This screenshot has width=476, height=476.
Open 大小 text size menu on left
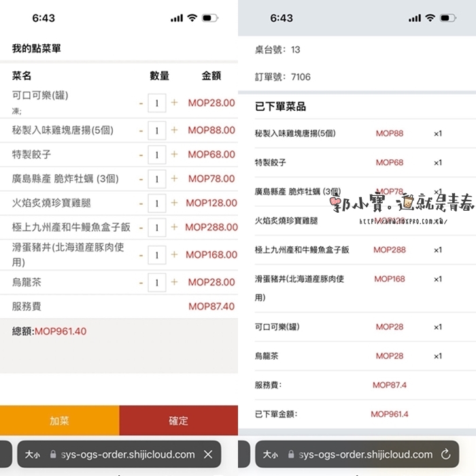tap(33, 454)
